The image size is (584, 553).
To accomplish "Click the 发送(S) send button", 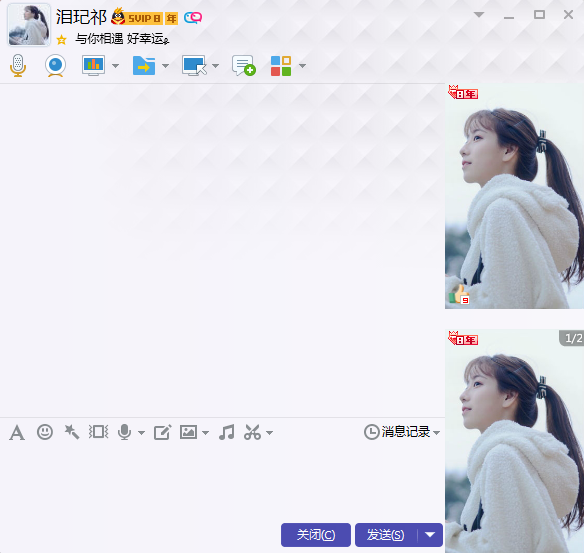I will [x=386, y=535].
